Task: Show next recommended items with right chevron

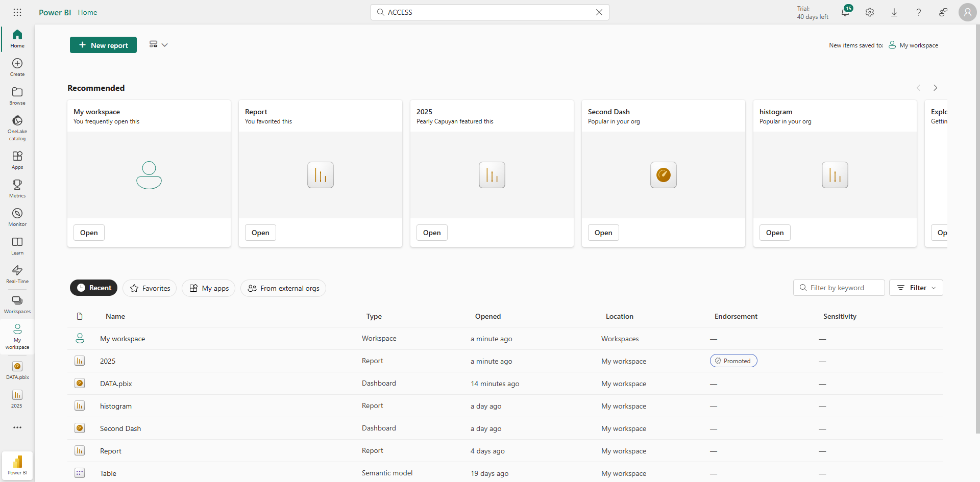Action: coord(935,88)
